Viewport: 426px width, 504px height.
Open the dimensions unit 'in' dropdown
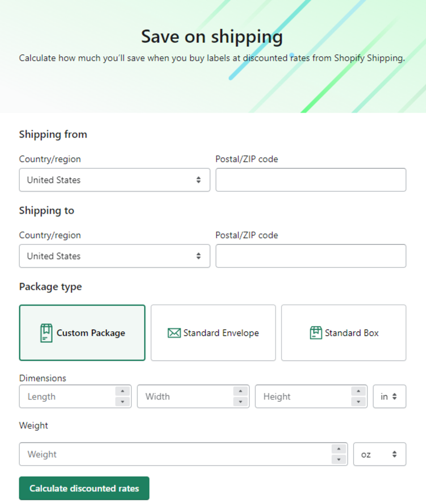[x=389, y=397]
